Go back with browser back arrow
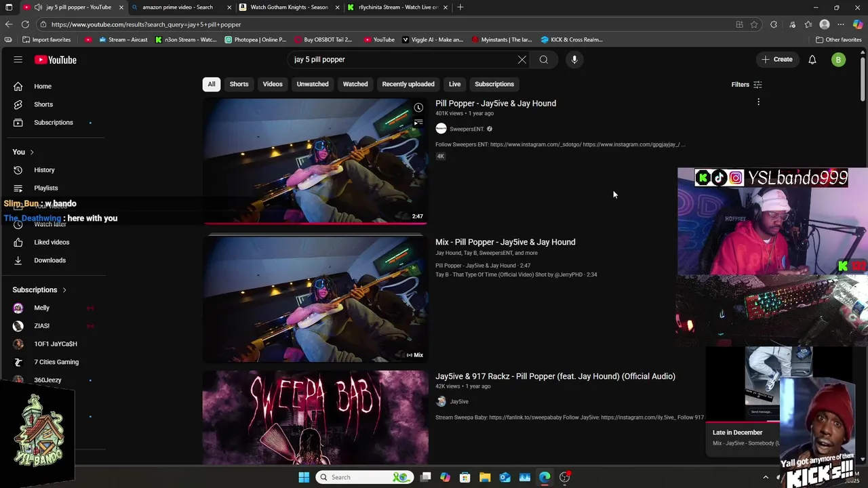The width and height of the screenshot is (868, 488). (8, 24)
